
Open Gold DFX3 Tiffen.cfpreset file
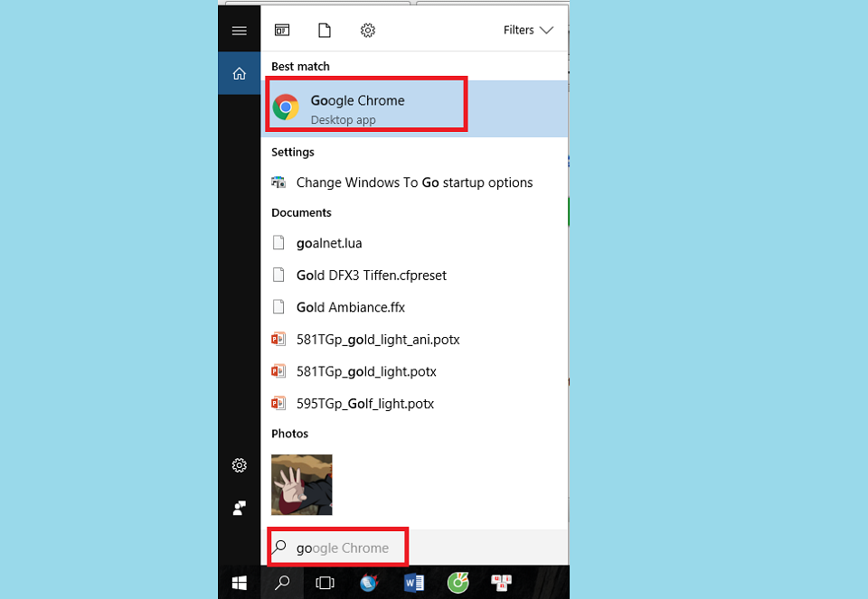(x=414, y=275)
